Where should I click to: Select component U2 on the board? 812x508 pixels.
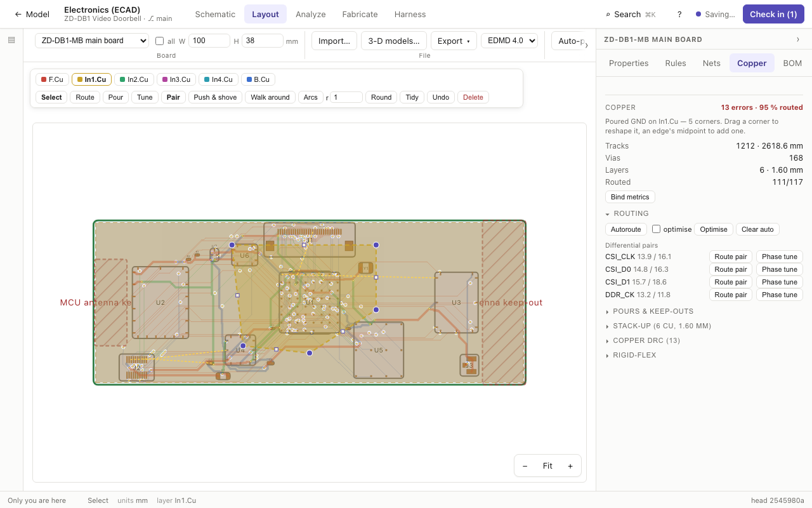[160, 302]
